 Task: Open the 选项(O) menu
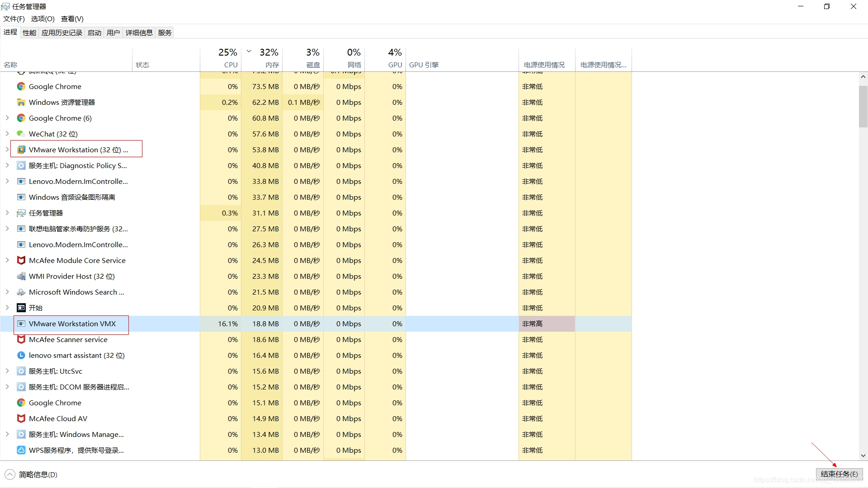[x=42, y=19]
